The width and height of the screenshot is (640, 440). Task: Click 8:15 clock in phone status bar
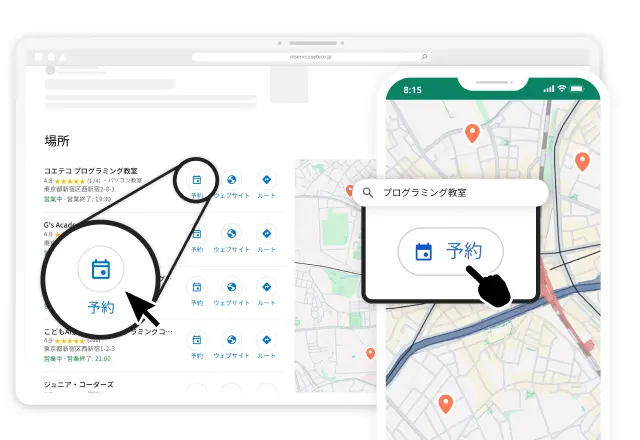(412, 90)
